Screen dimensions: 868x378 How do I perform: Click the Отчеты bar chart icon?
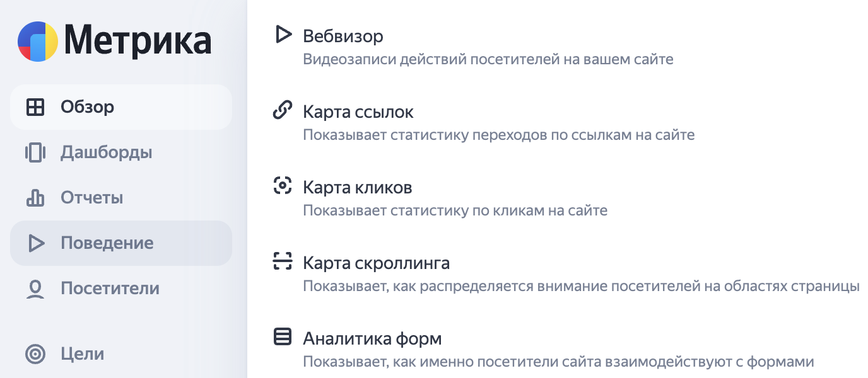[x=35, y=198]
